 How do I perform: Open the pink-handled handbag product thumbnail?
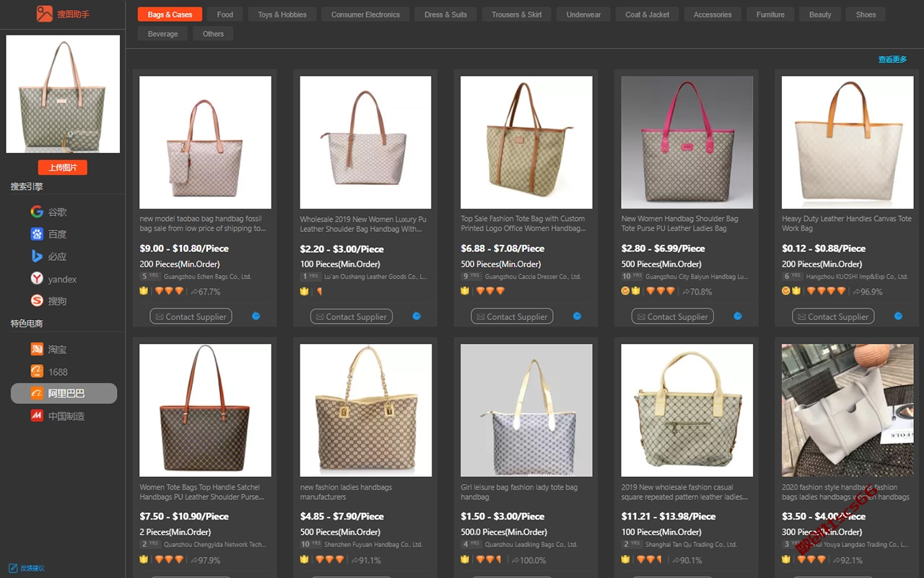click(687, 142)
